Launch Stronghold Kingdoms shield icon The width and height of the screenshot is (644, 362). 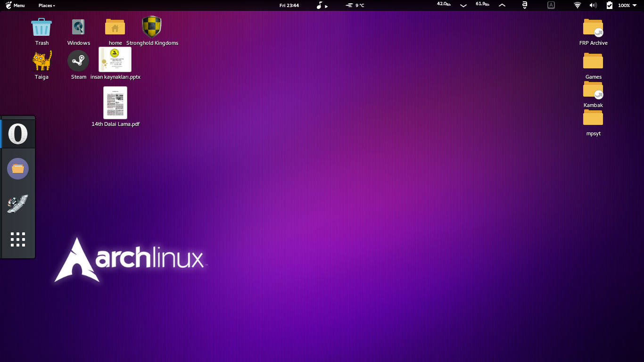(x=152, y=27)
